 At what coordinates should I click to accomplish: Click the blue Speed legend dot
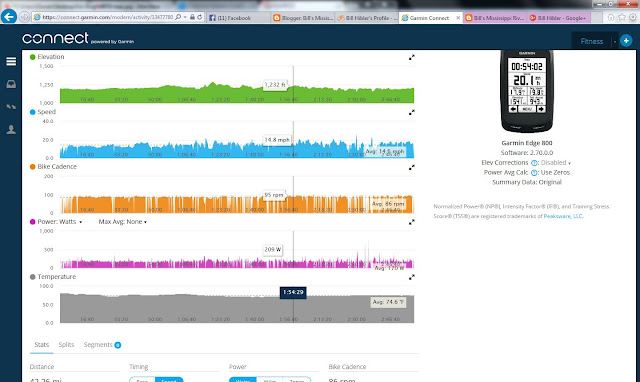pyautogui.click(x=33, y=112)
